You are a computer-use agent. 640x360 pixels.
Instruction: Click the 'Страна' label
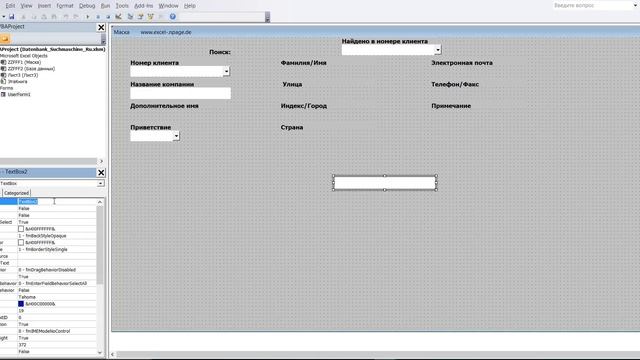click(x=292, y=127)
